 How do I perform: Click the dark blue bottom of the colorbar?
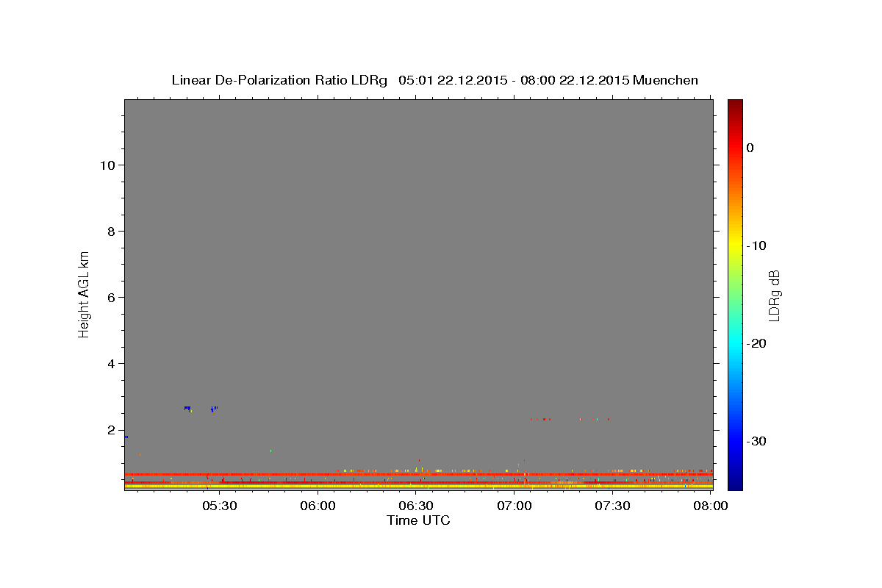[x=735, y=484]
